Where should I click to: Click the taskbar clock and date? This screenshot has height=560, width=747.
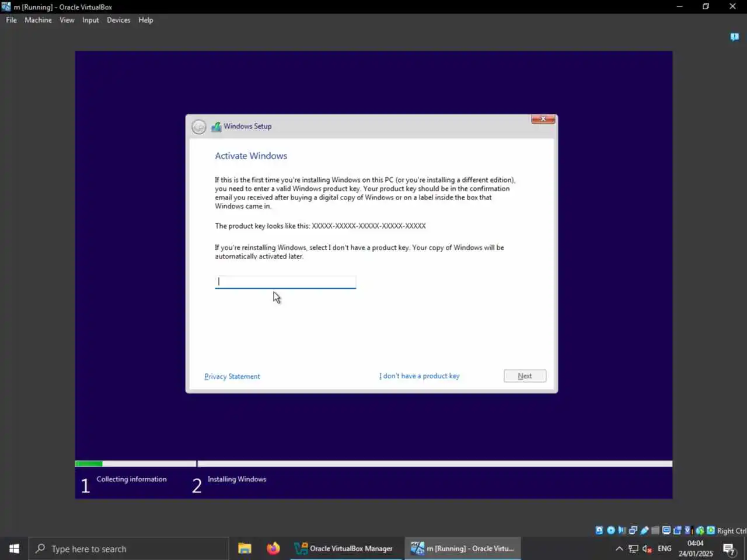(x=696, y=548)
